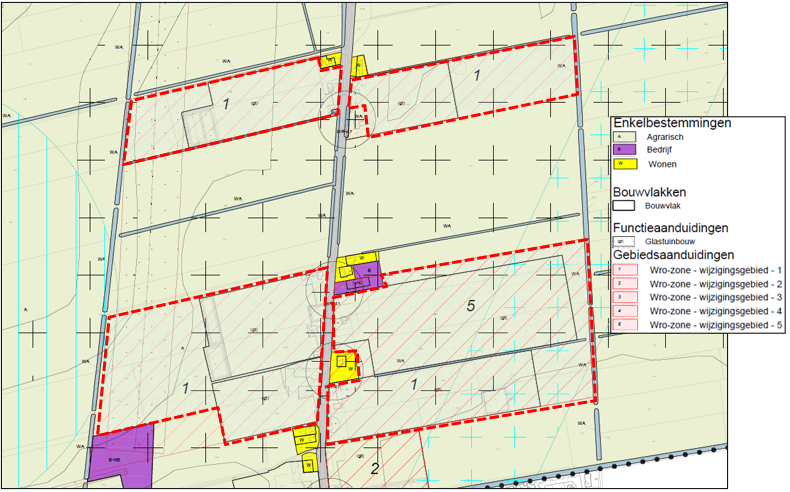Viewport: 790px width, 492px height.
Task: Click hatched swatch for wijzigingsgebied - 1
Action: [625, 270]
